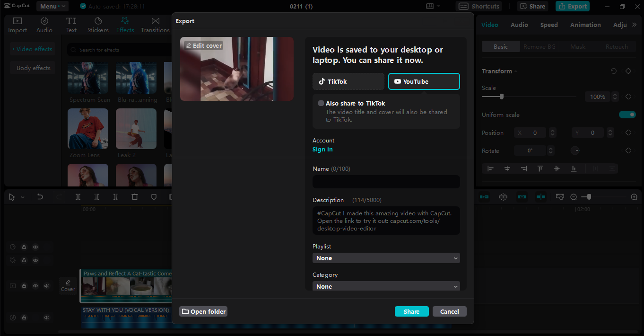This screenshot has height=336, width=644.
Task: Open the Stickers panel
Action: 98,25
